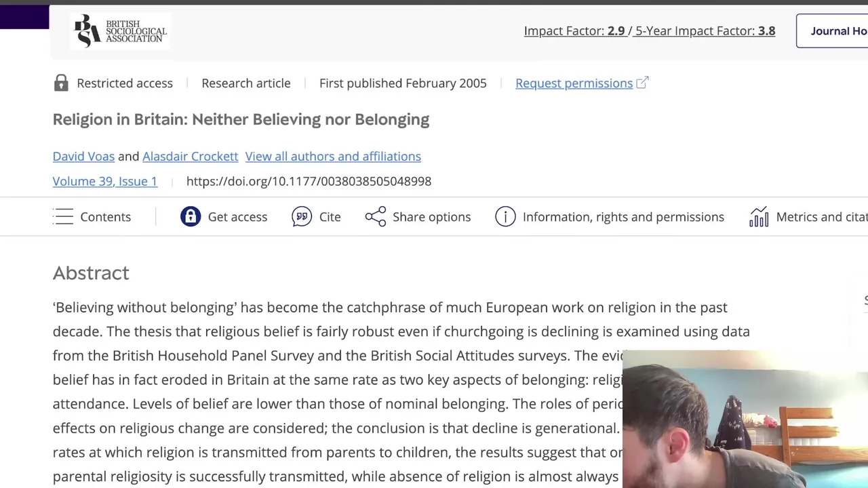
Task: Open author David Voas link
Action: pos(83,157)
